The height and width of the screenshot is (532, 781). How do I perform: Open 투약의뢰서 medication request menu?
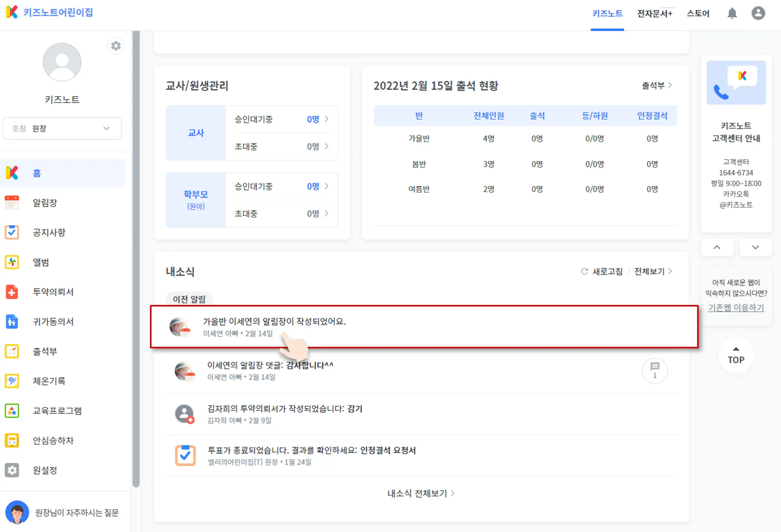53,292
